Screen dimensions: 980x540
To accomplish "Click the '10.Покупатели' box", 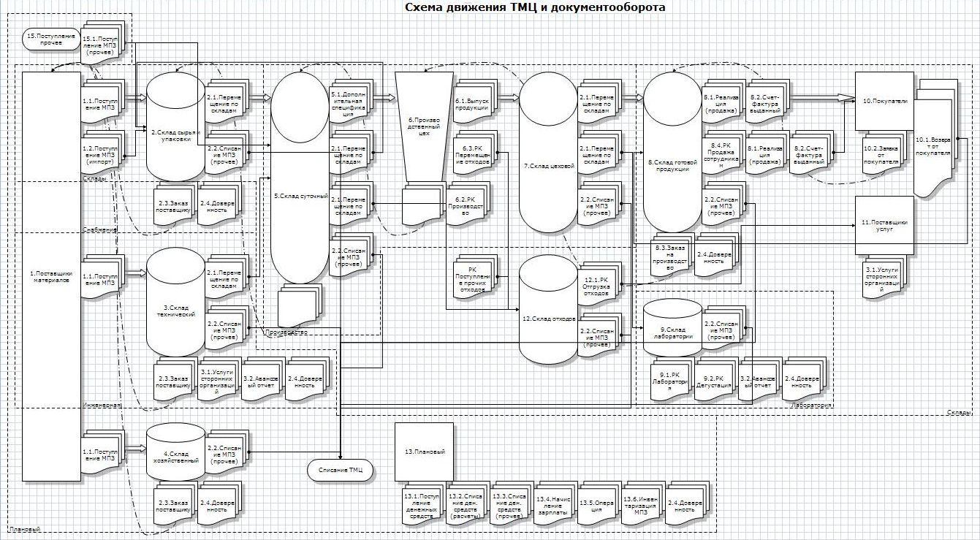I will [884, 101].
